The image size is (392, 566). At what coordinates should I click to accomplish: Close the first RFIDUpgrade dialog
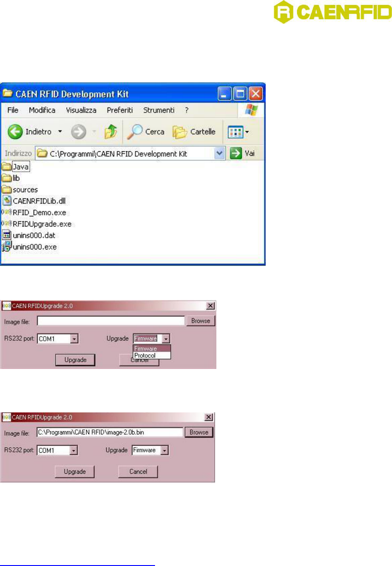[x=210, y=305]
